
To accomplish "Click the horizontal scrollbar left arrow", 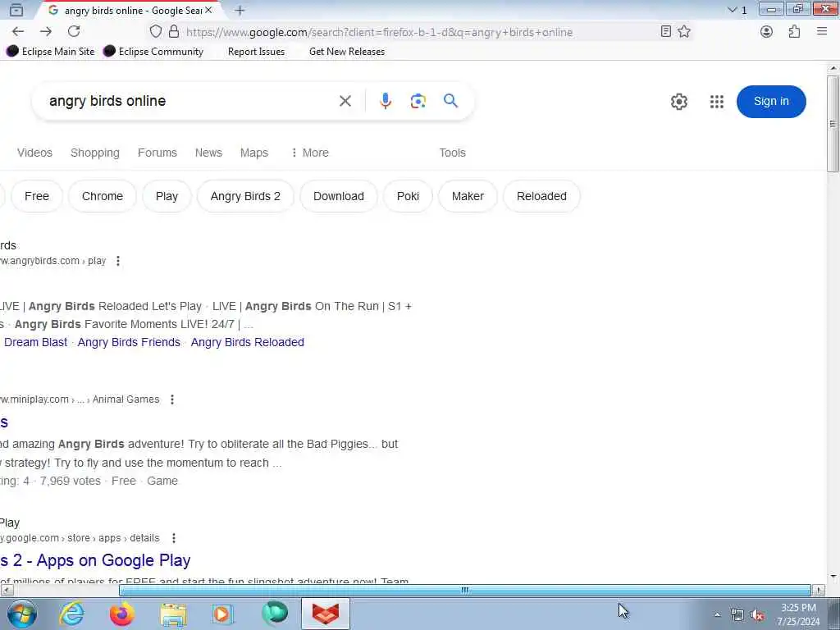I will pos(7,590).
